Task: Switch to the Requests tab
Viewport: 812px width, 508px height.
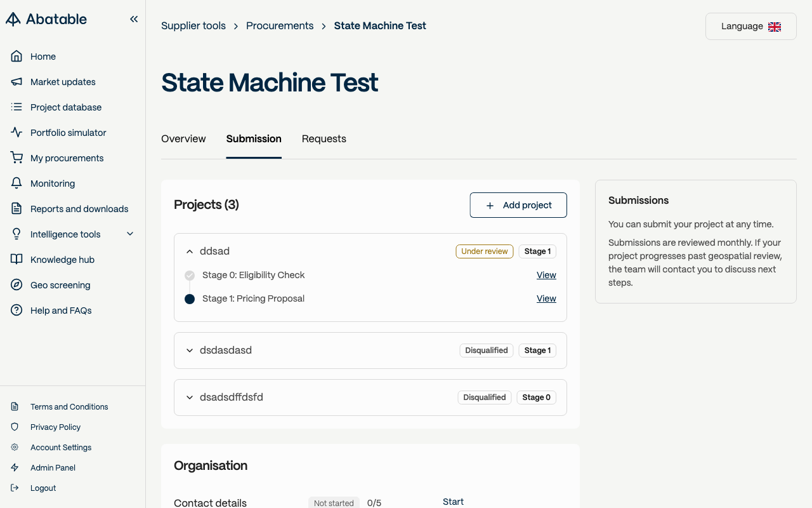Action: coord(324,139)
